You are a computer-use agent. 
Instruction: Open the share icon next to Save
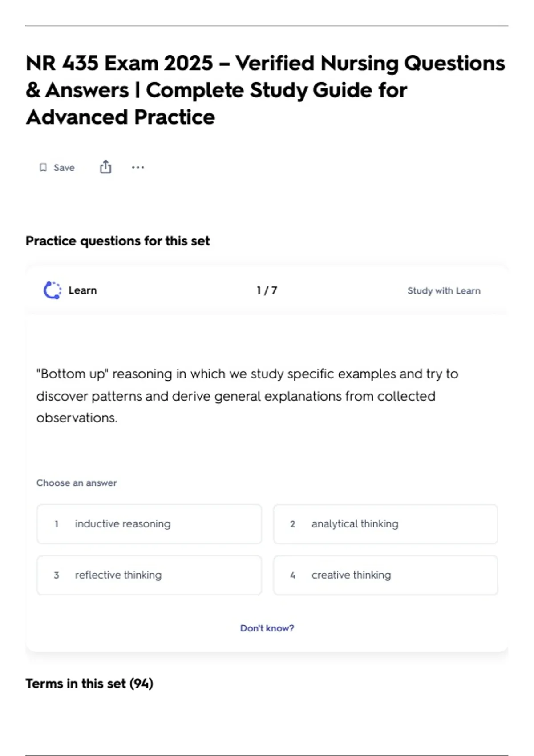tap(105, 167)
